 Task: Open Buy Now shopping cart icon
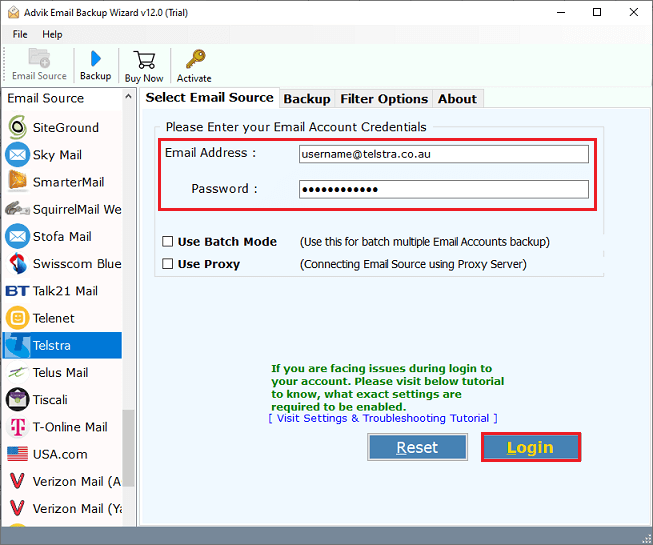(144, 60)
